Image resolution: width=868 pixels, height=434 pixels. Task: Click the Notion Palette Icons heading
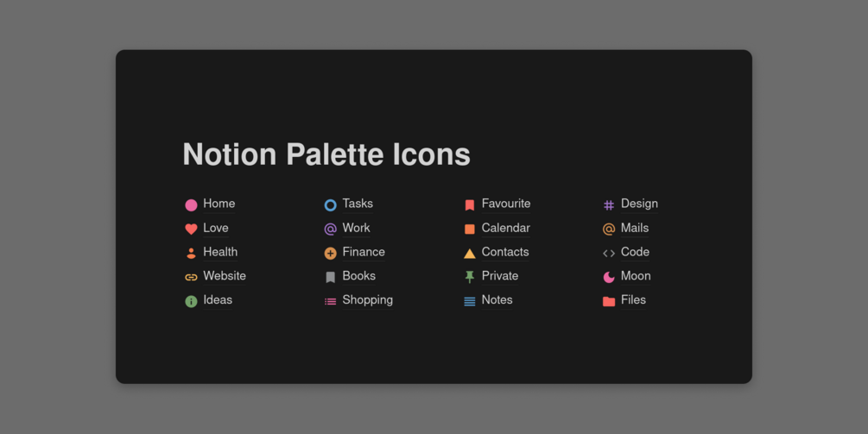(x=326, y=154)
